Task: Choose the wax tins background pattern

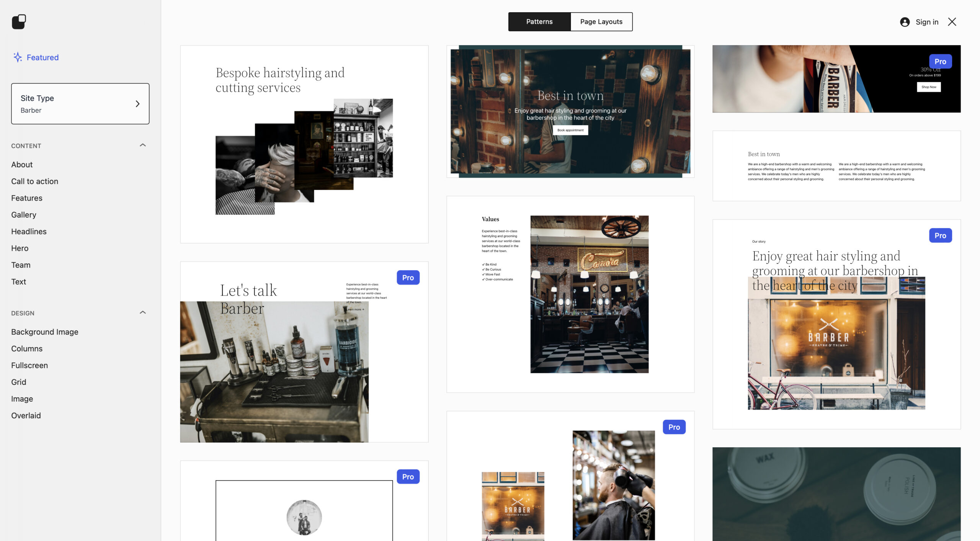Action: (836, 494)
